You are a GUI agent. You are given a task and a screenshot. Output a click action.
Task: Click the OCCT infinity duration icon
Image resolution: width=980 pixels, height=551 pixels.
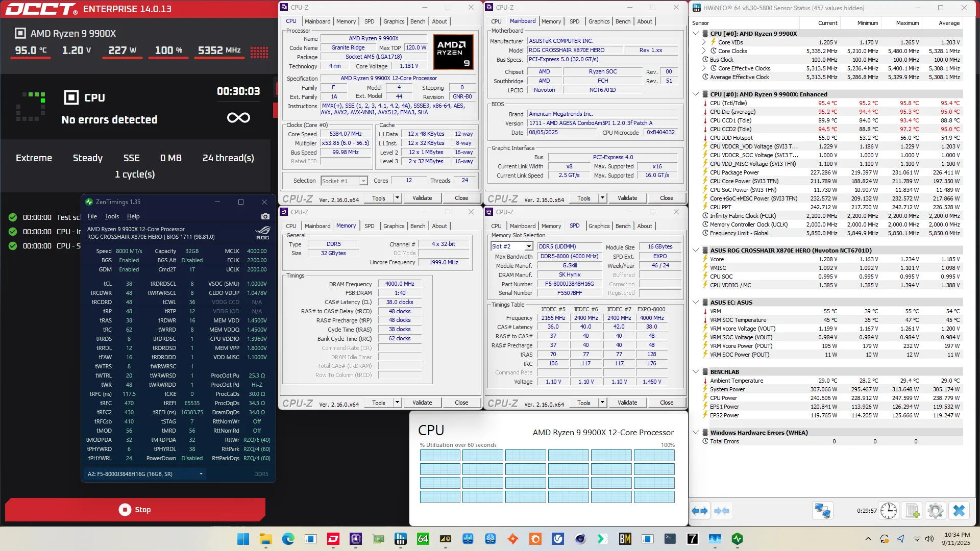click(238, 118)
